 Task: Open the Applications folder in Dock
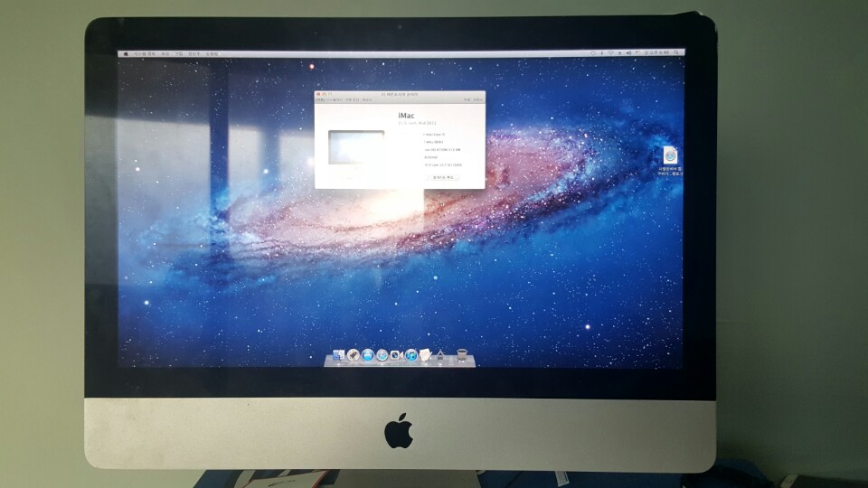click(440, 355)
